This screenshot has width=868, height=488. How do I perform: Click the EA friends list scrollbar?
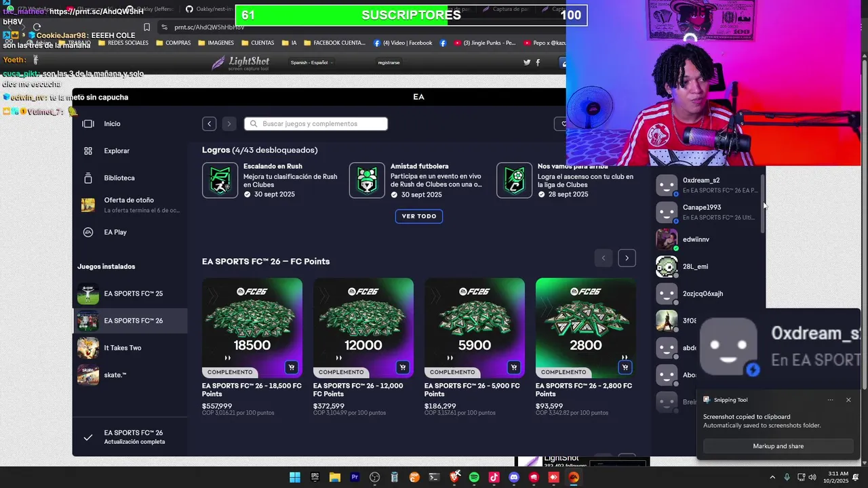pos(763,203)
